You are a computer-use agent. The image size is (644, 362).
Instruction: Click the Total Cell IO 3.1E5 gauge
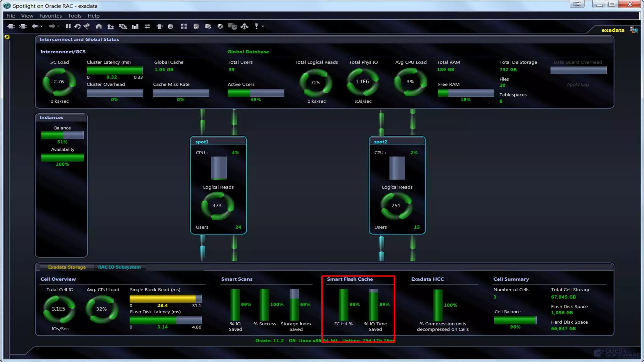pyautogui.click(x=59, y=309)
